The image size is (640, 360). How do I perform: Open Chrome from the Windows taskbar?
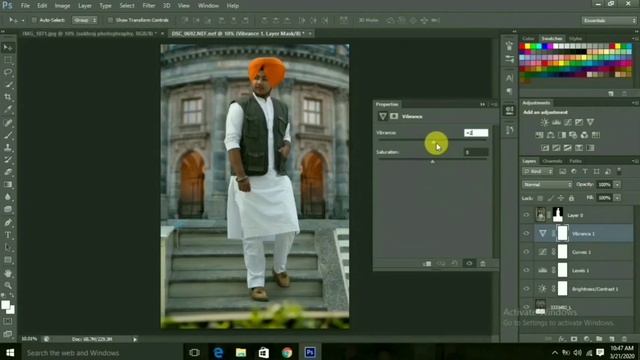[287, 352]
